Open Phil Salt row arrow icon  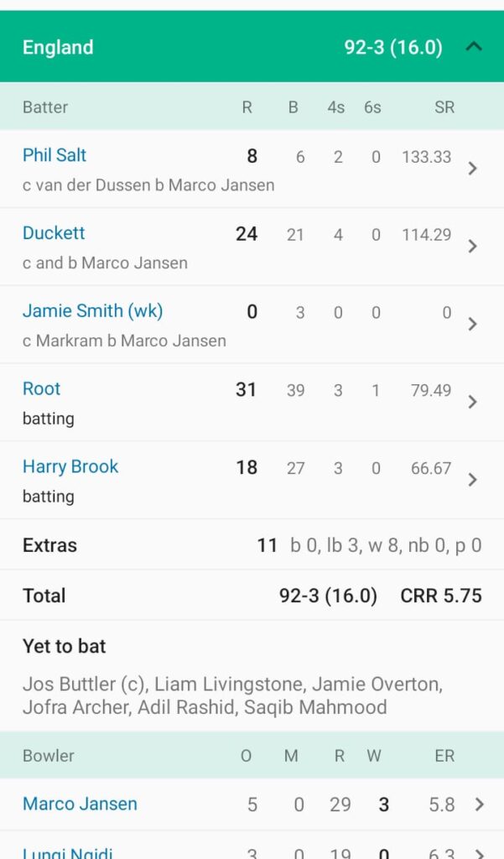[x=473, y=168]
